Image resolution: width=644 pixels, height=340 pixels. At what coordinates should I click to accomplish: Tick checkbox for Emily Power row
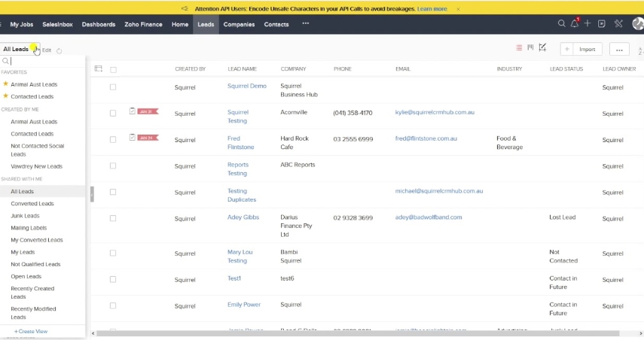click(113, 305)
